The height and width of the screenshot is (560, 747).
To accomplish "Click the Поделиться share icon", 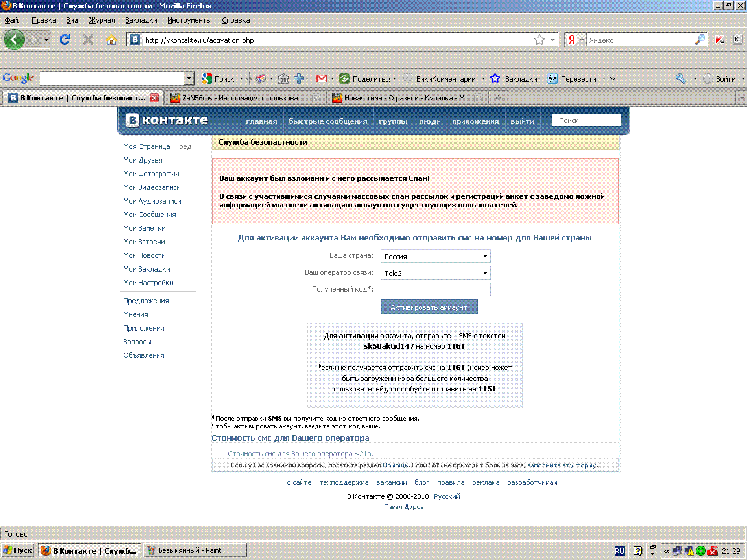I will (344, 79).
